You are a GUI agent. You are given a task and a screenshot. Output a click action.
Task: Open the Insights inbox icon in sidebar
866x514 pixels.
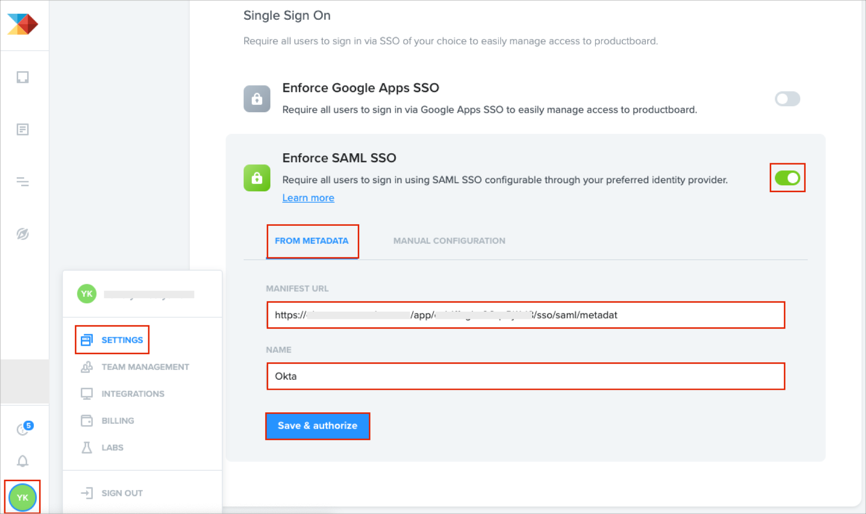(x=22, y=77)
